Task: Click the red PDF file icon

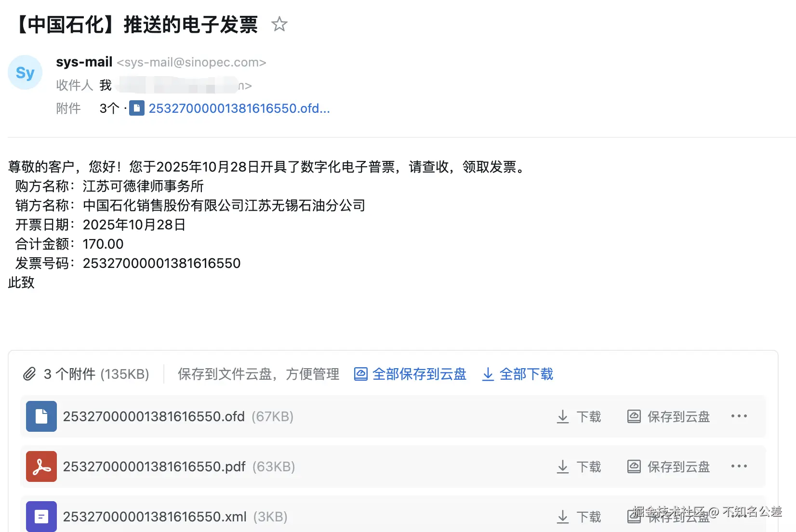Action: click(x=41, y=466)
